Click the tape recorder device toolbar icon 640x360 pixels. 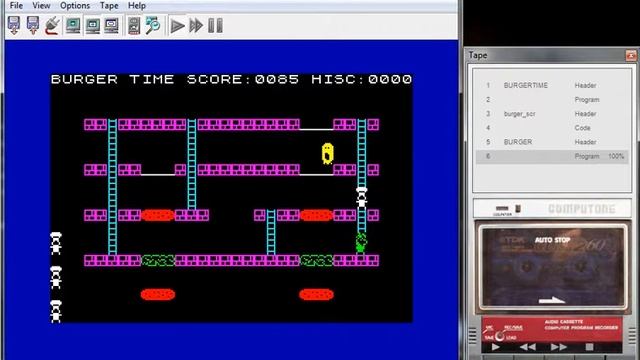[134, 25]
